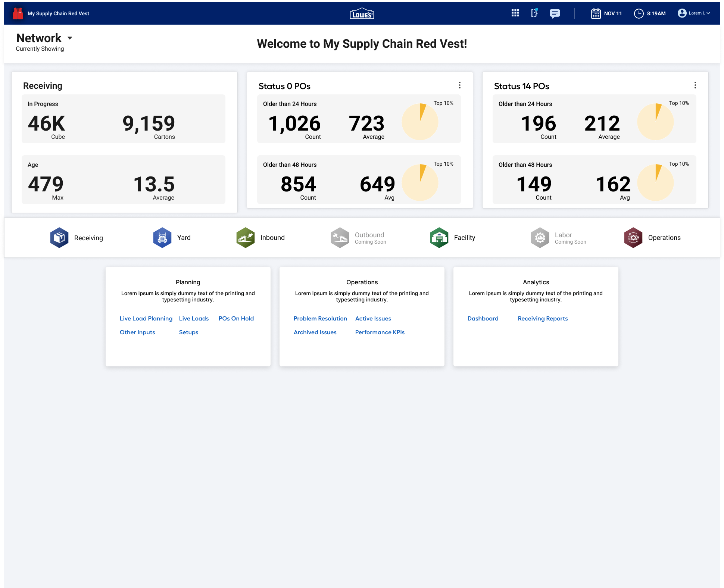Viewport: 724px width, 588px height.
Task: Go to Receiving Reports link
Action: click(x=543, y=318)
